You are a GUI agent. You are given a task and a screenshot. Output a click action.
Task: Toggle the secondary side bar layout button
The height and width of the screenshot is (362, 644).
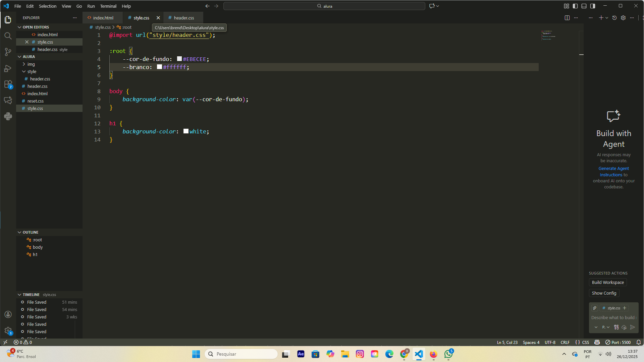click(x=593, y=6)
